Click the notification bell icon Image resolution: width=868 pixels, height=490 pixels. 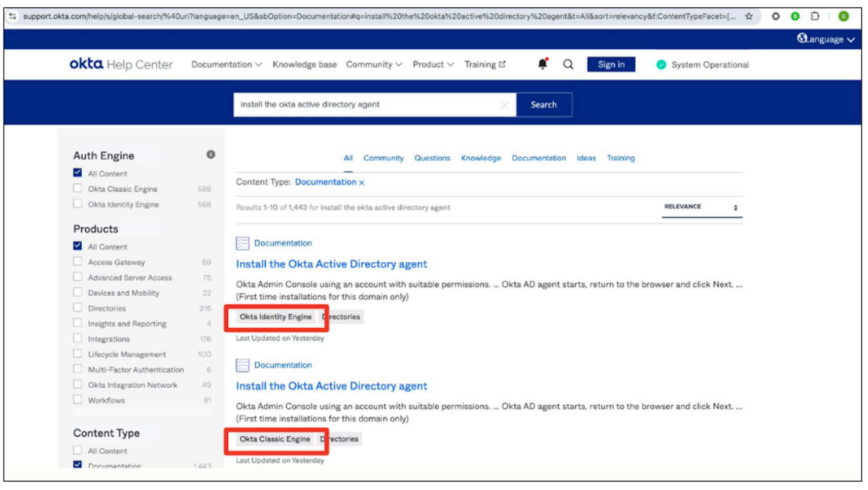tap(542, 64)
